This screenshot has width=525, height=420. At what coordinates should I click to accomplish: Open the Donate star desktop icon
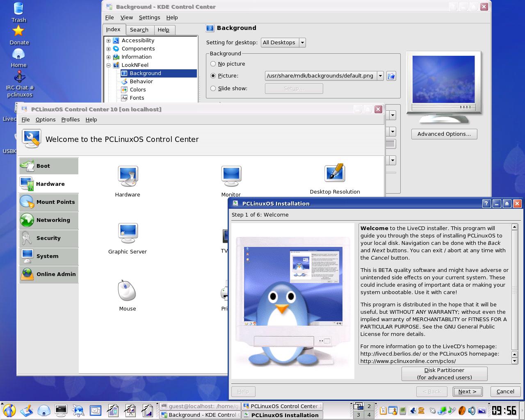tap(19, 35)
